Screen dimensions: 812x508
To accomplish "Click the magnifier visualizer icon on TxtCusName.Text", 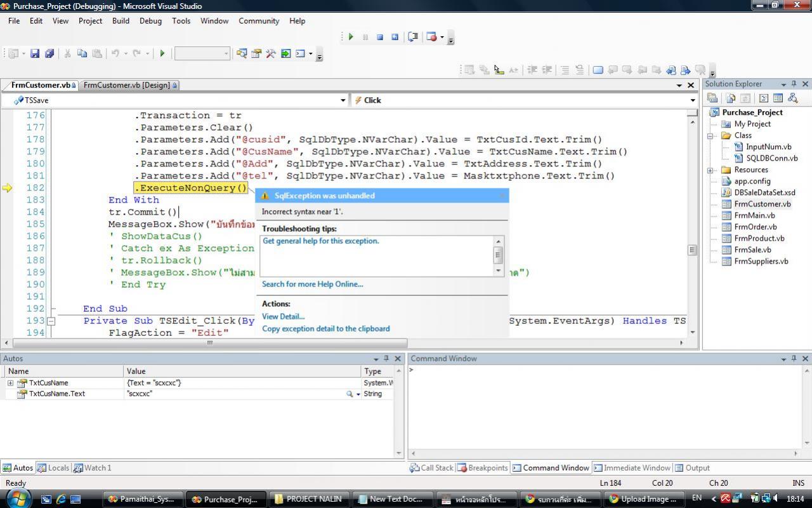I will click(x=350, y=394).
